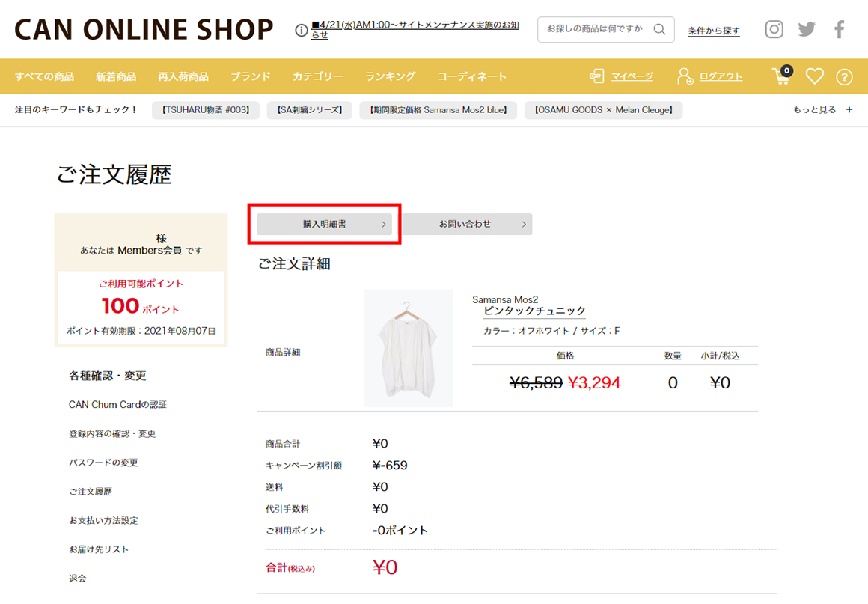This screenshot has width=868, height=604.
Task: Select ランキング in the navigation bar
Action: click(x=390, y=76)
